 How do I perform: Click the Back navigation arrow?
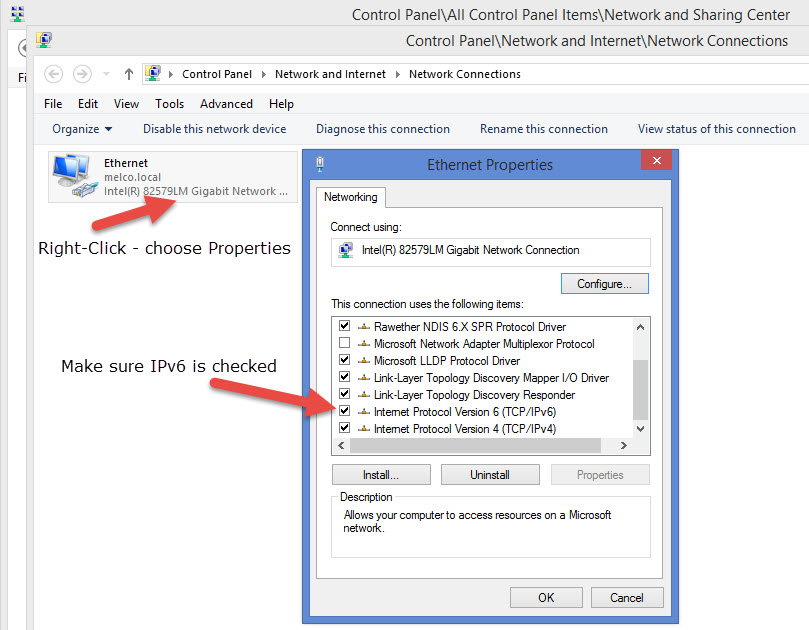tap(54, 74)
